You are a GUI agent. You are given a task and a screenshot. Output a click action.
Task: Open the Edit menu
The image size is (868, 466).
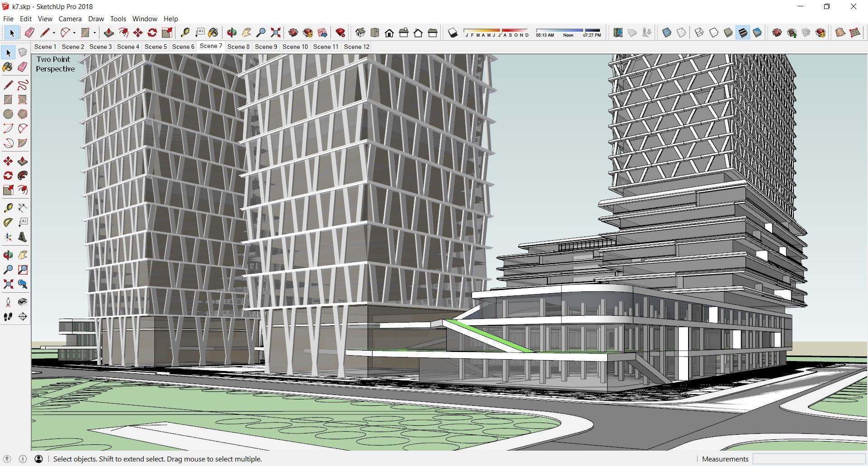[x=26, y=19]
